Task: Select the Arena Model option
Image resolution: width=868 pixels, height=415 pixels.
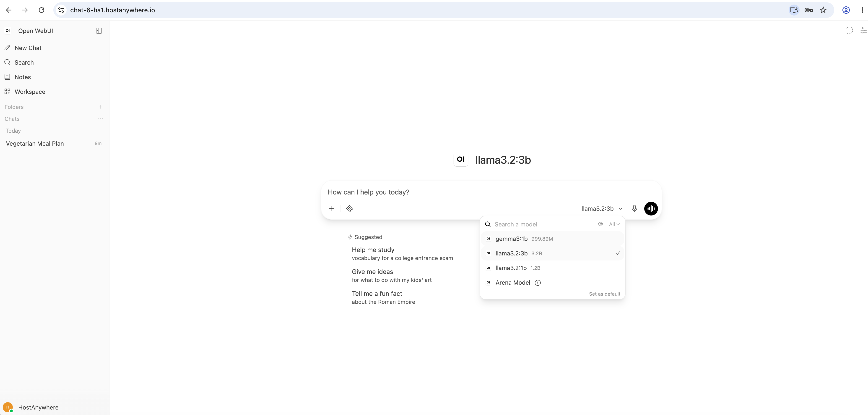Action: click(x=552, y=283)
